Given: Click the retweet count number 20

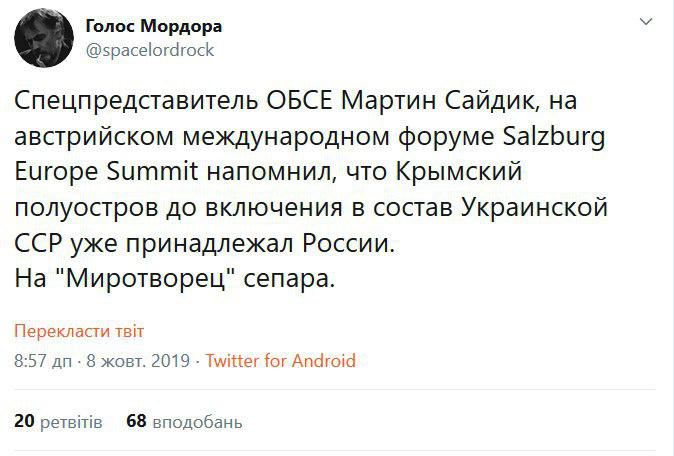Looking at the screenshot, I should (x=24, y=421).
